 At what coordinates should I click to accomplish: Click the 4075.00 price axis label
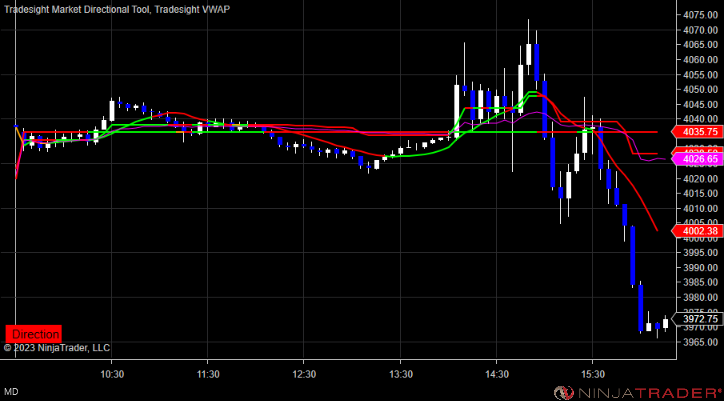[700, 15]
